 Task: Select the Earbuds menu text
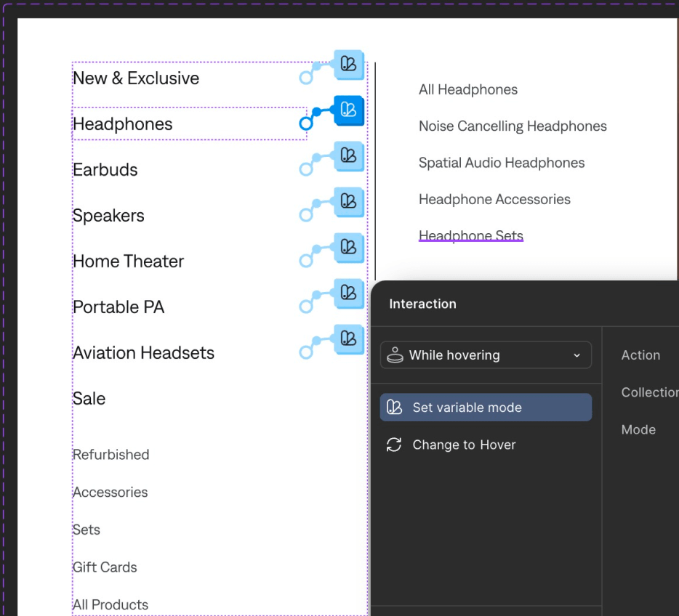click(x=105, y=170)
